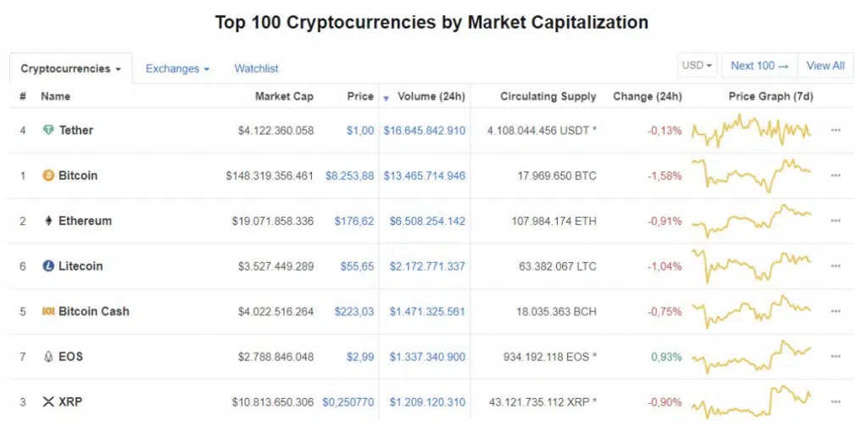Click the Bitcoin Cash logo icon
This screenshot has height=425, width=868.
48,311
